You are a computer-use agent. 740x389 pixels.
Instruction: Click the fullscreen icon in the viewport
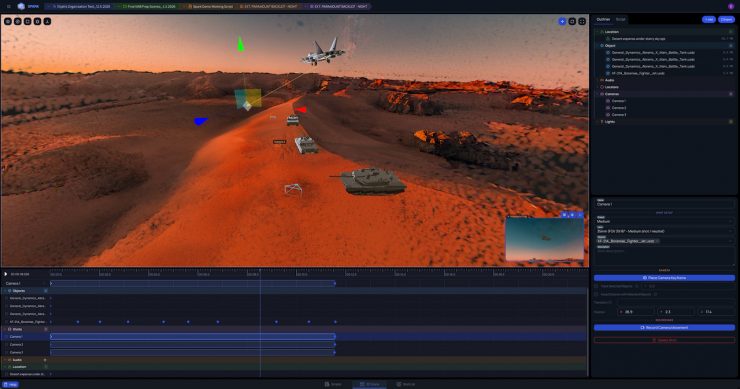coord(582,21)
